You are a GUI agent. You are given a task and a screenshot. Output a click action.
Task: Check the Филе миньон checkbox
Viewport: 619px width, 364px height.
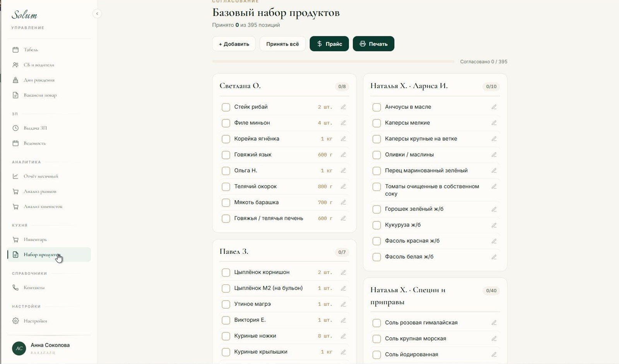[226, 123]
